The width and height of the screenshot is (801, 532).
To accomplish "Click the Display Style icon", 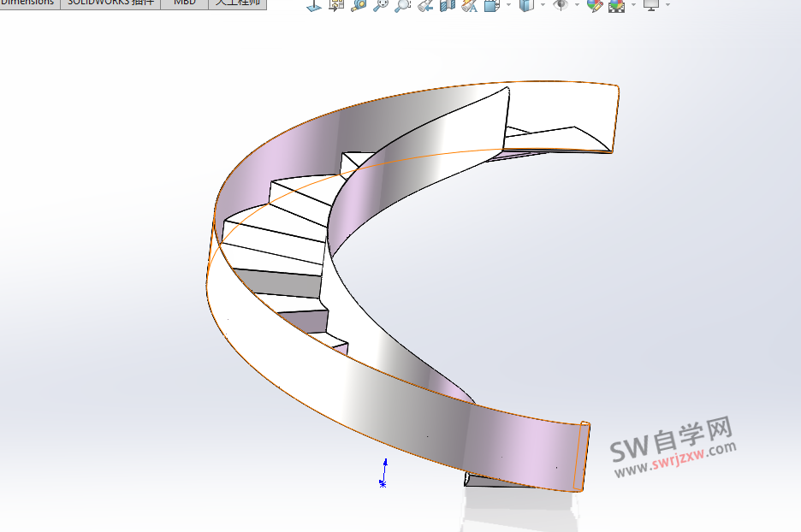I will coord(525,6).
